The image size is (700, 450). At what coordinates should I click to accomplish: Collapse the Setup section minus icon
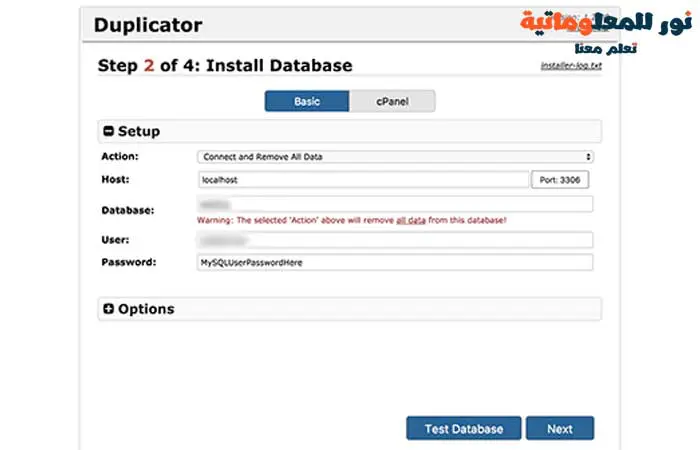pos(108,131)
